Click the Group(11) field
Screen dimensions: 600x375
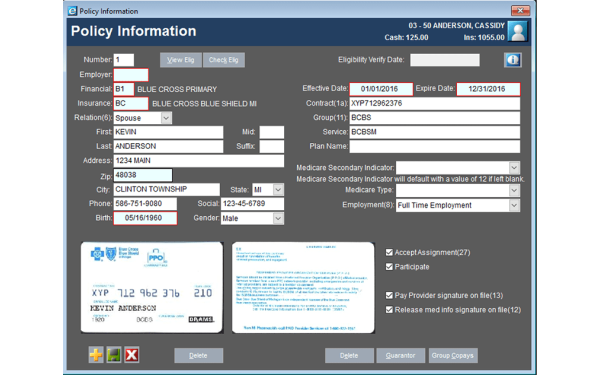435,118
